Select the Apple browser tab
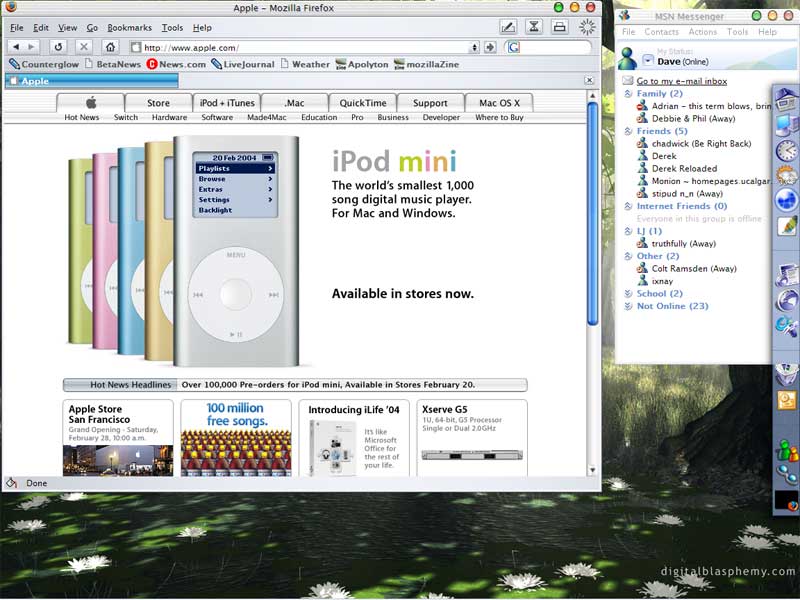The height and width of the screenshot is (600, 800). pyautogui.click(x=92, y=81)
